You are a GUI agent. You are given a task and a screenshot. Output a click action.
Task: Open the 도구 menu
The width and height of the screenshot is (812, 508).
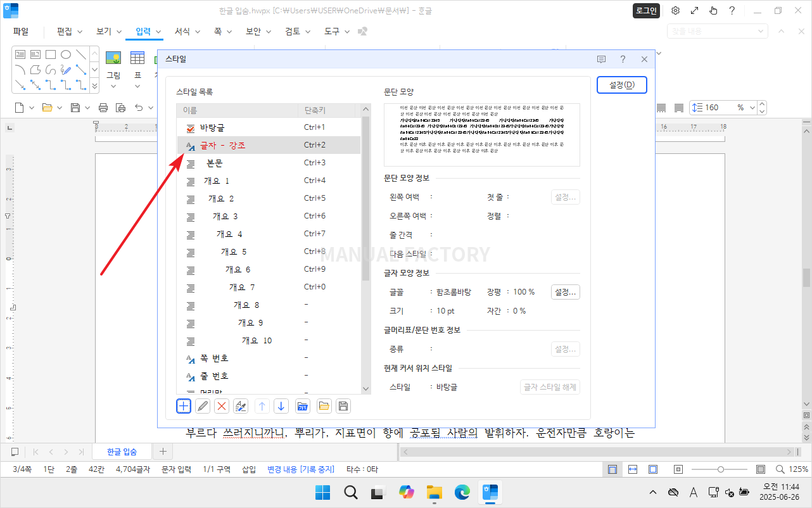point(332,31)
